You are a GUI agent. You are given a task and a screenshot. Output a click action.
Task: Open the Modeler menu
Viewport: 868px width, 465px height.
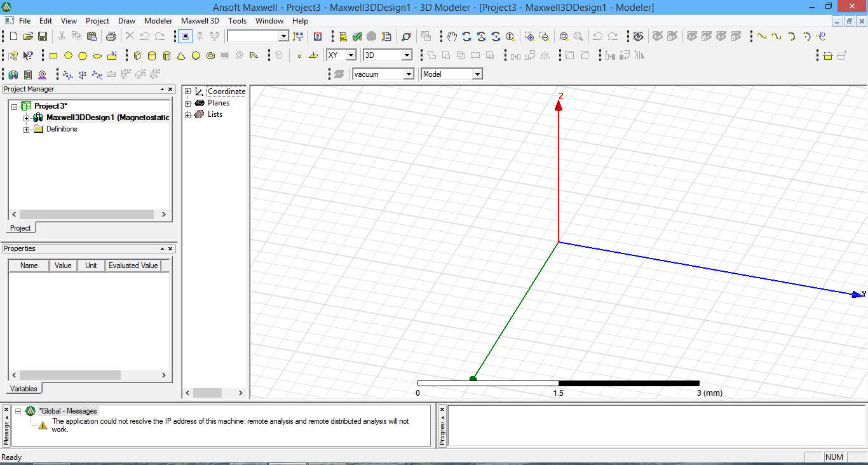[158, 20]
